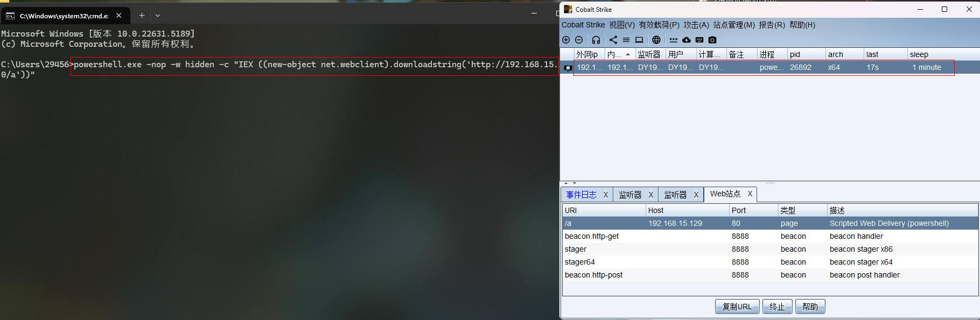
Task: Show target table via laptop icon
Action: [x=639, y=40]
